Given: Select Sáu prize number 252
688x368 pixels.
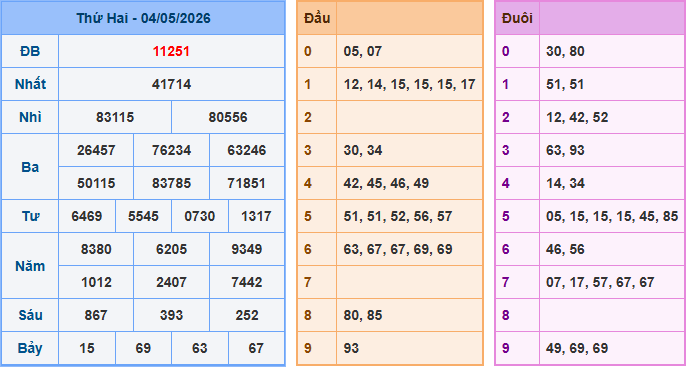Looking at the screenshot, I should pyautogui.click(x=247, y=315).
